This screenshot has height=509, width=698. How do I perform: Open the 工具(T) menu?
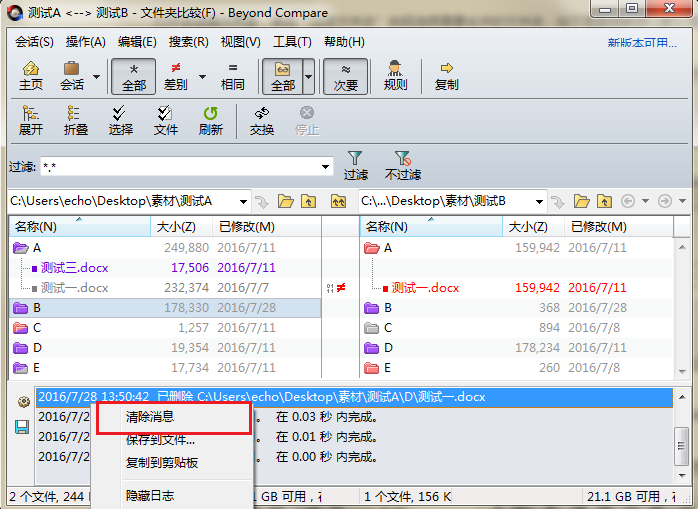(x=292, y=42)
